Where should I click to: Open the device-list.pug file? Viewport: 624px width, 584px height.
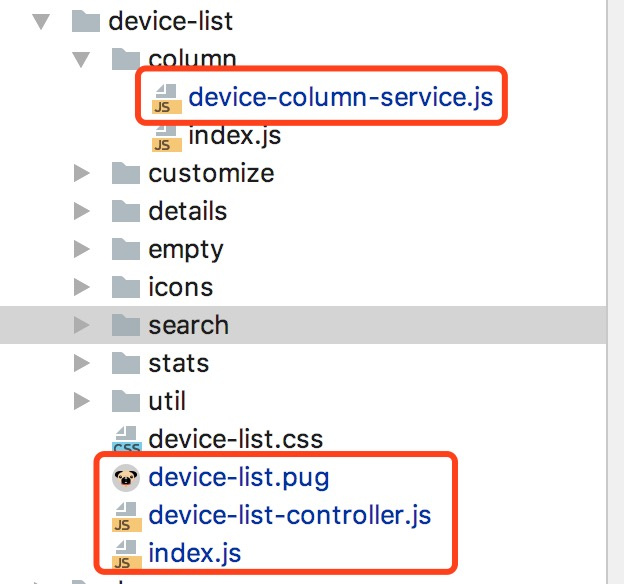click(x=239, y=477)
